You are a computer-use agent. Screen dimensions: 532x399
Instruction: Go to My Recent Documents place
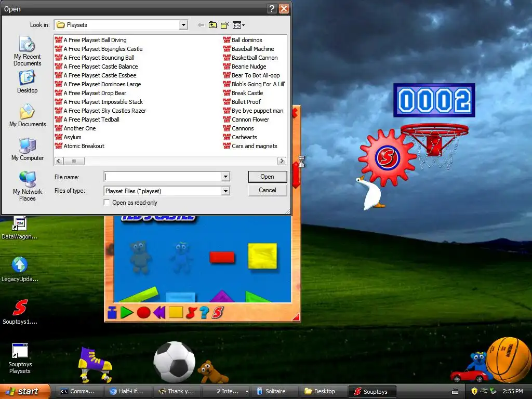(27, 51)
